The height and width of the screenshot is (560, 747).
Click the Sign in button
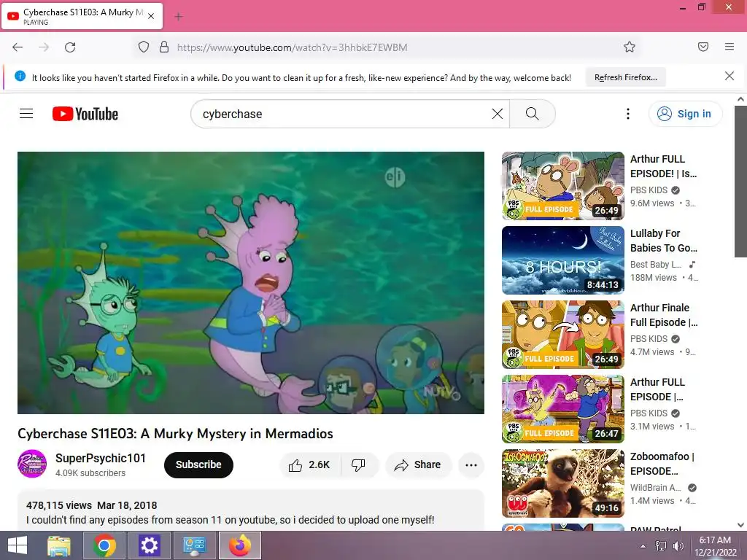tap(685, 114)
